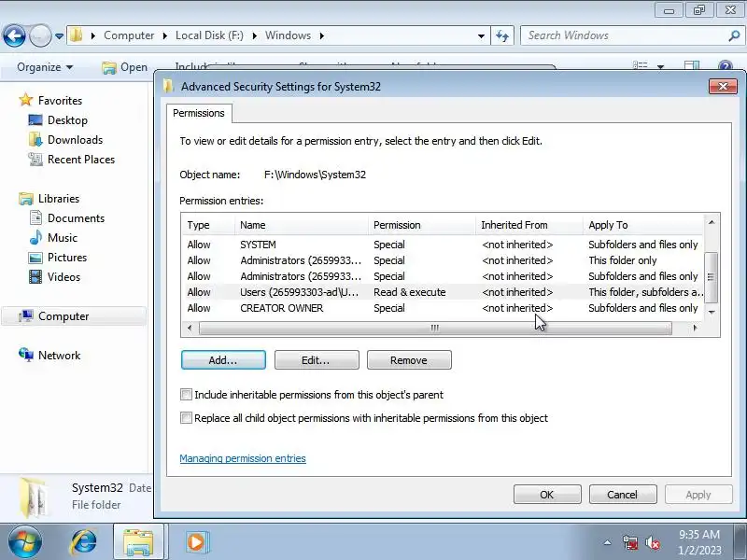Click the Search Windows input field
This screenshot has height=560, width=747.
click(x=624, y=35)
